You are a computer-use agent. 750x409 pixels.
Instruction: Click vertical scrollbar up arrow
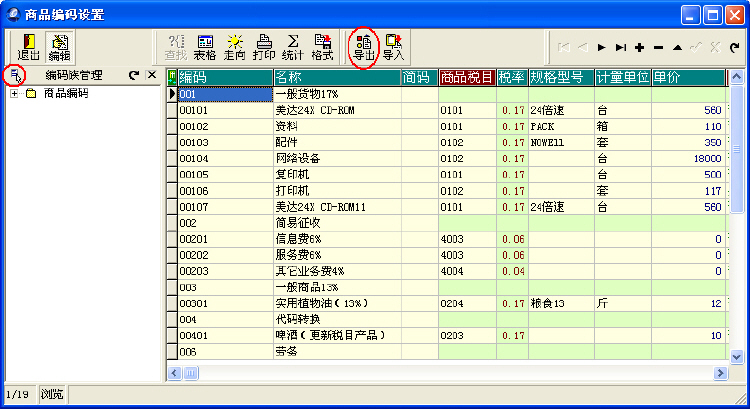737,76
